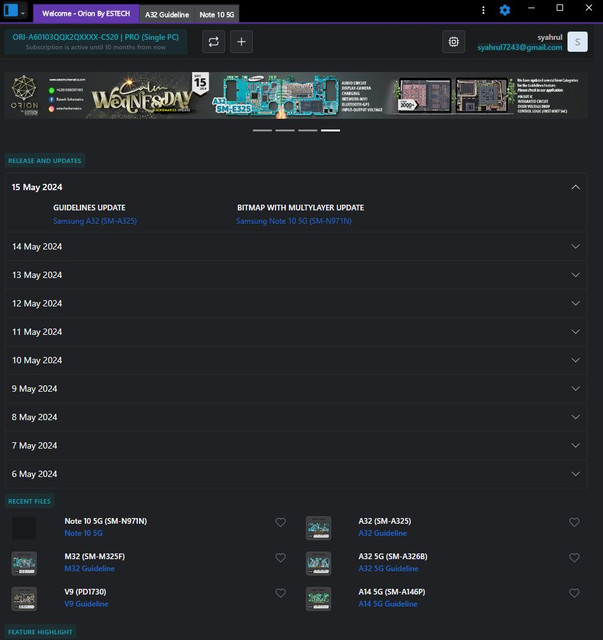
Task: Click the three-dot more options icon
Action: [x=484, y=10]
